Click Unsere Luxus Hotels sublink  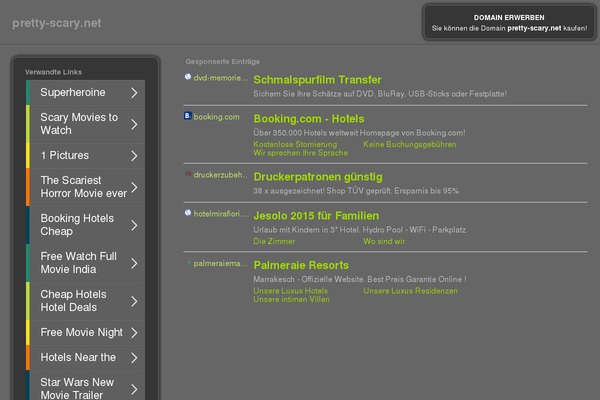pyautogui.click(x=290, y=291)
